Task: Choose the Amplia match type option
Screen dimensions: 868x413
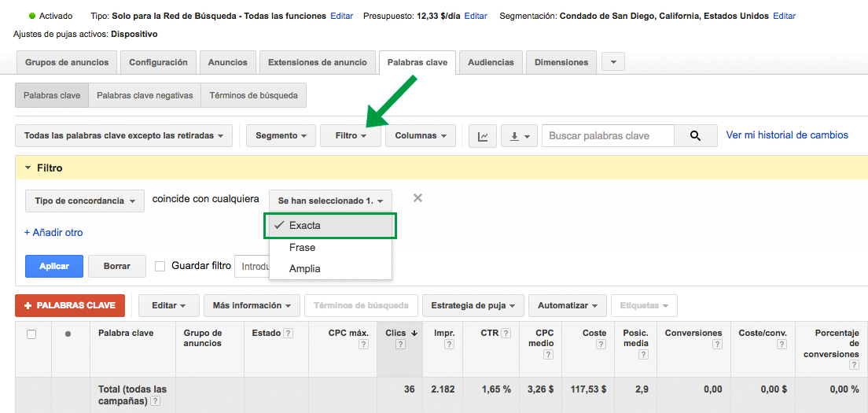Action: pos(330,268)
